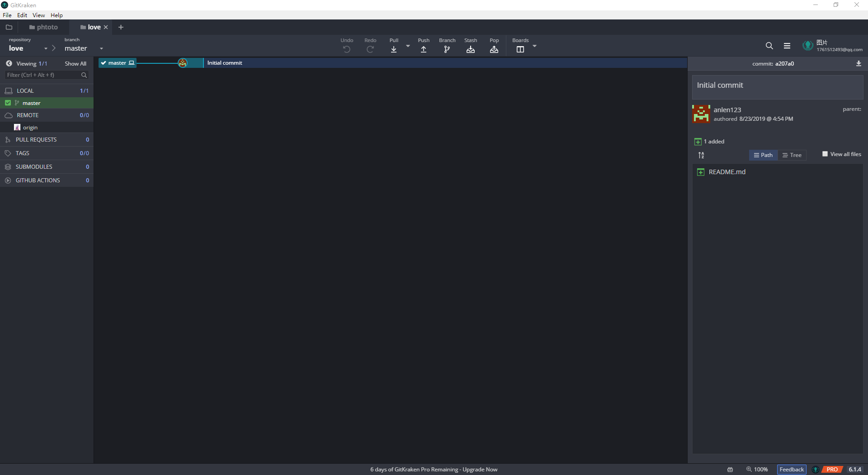Switch to the phtoto repository tab

(43, 27)
